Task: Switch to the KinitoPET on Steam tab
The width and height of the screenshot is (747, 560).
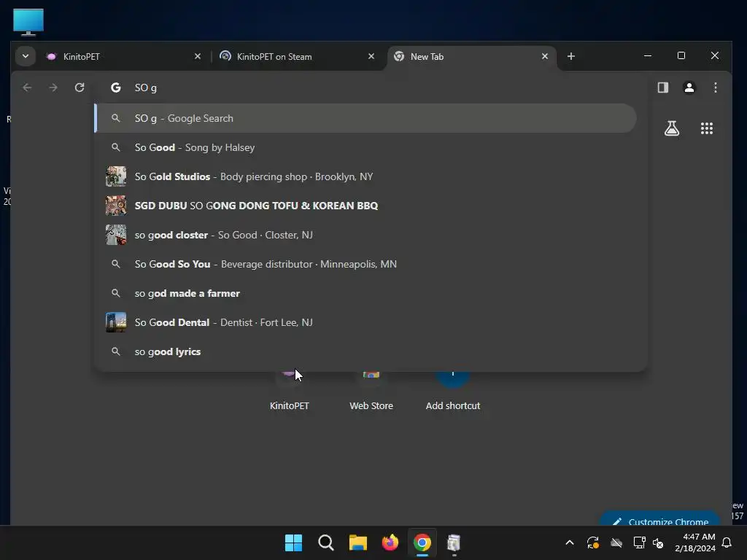Action: click(x=298, y=56)
